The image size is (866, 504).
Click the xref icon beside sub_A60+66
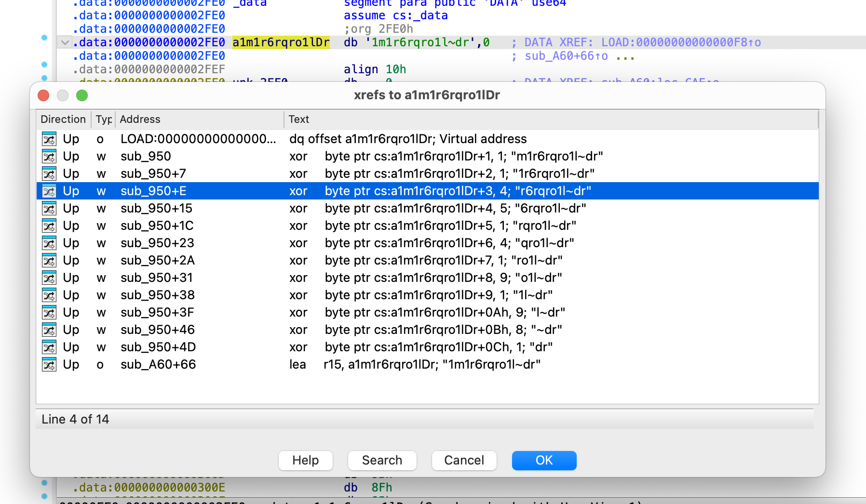[49, 365]
